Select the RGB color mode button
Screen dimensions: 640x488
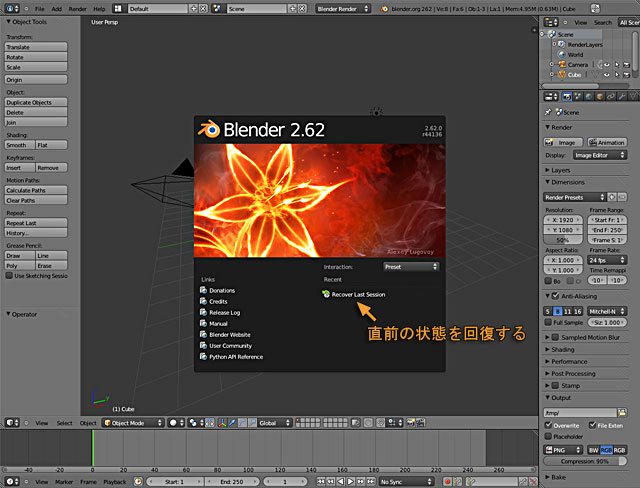pos(606,450)
